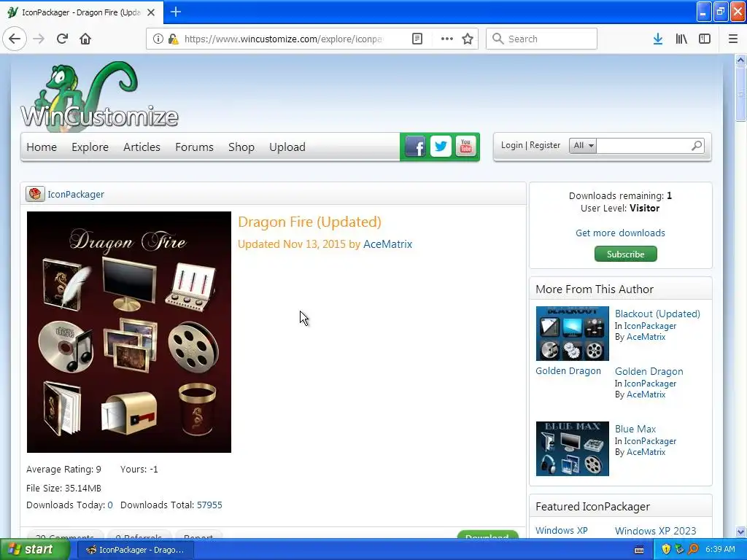Open Blue Max skin link
This screenshot has height=560, width=747.
[x=635, y=429]
